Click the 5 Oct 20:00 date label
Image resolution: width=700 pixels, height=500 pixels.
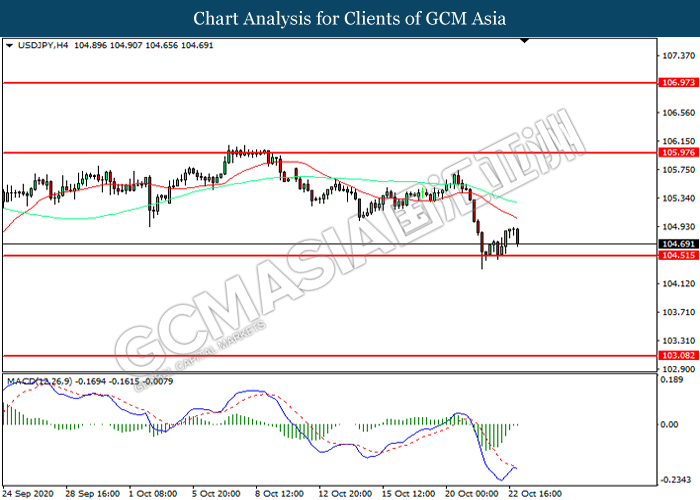click(x=216, y=494)
